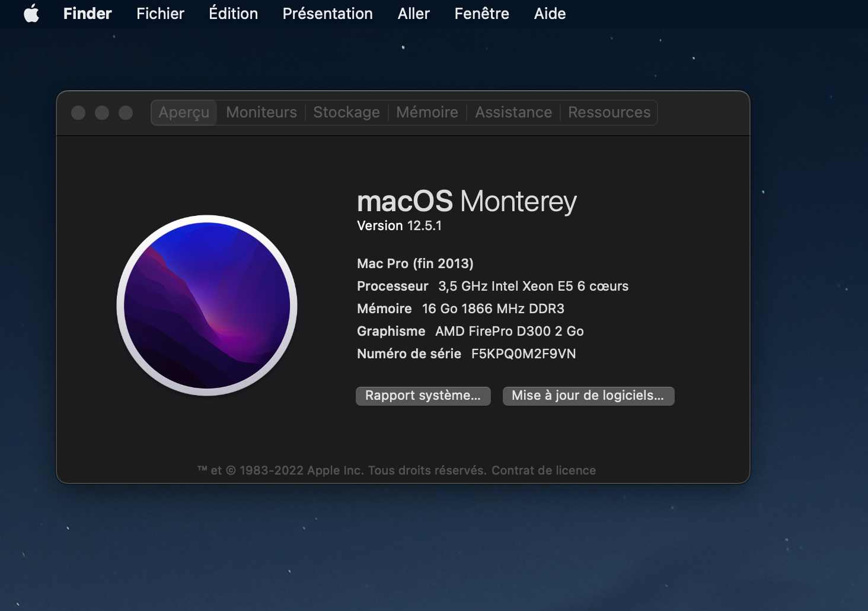This screenshot has width=868, height=611.
Task: Open the Édition menu
Action: click(233, 13)
